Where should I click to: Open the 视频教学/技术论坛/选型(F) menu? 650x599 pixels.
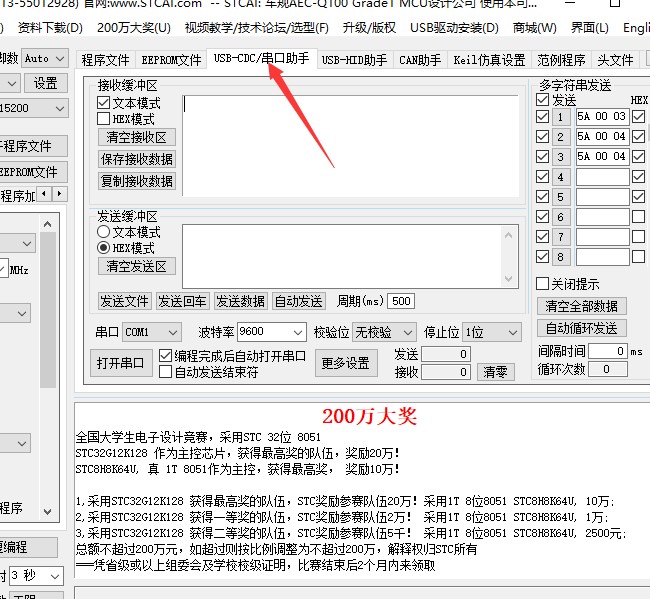coord(257,28)
